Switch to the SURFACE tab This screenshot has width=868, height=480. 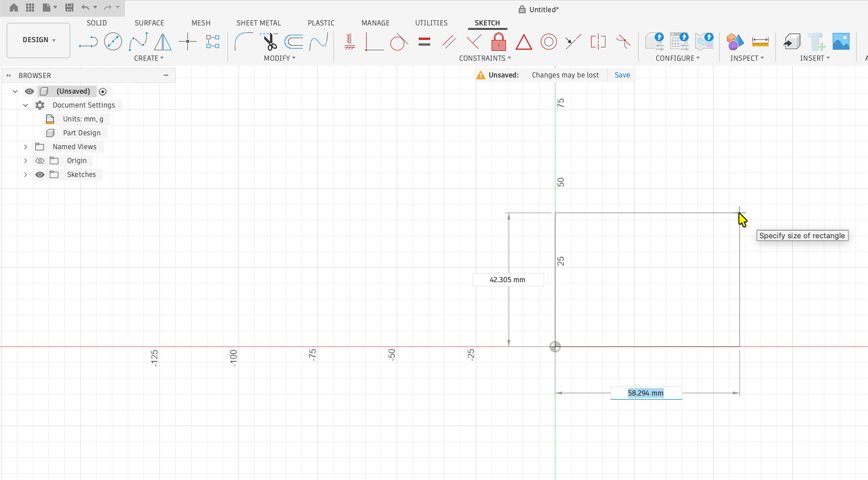[149, 23]
